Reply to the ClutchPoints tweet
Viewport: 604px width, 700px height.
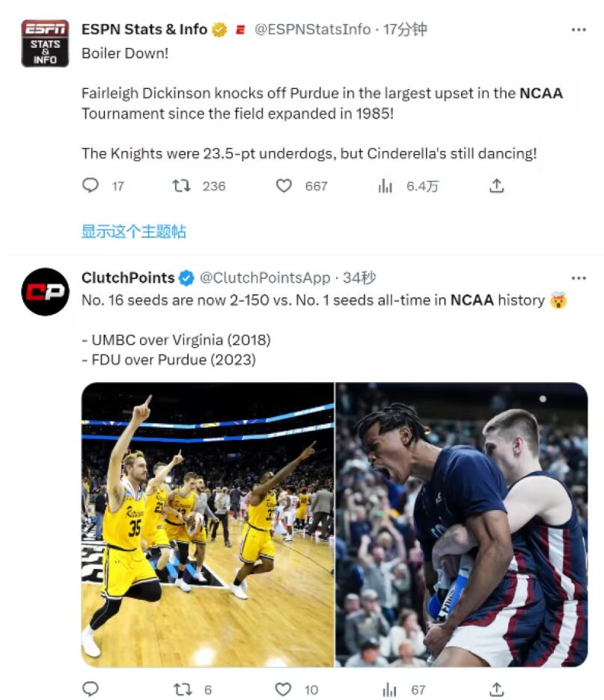coord(91,689)
